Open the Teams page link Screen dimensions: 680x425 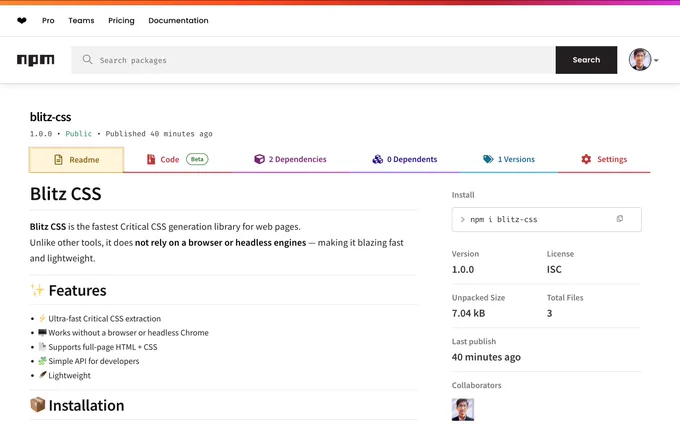coord(81,20)
